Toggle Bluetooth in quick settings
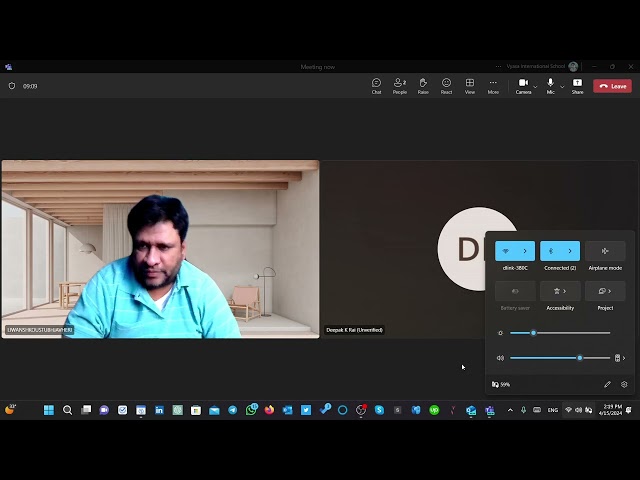 pos(551,251)
